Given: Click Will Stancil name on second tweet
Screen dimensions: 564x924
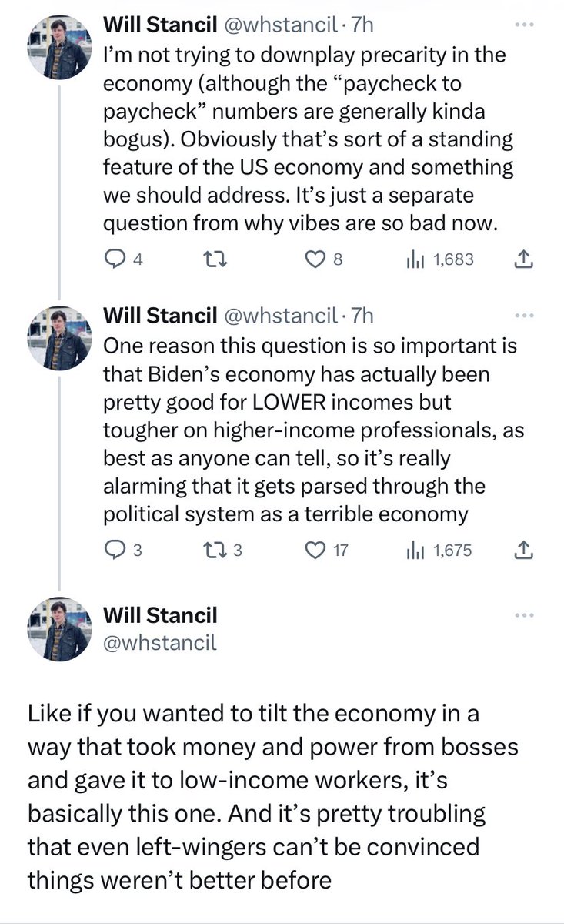Looking at the screenshot, I should point(159,316).
